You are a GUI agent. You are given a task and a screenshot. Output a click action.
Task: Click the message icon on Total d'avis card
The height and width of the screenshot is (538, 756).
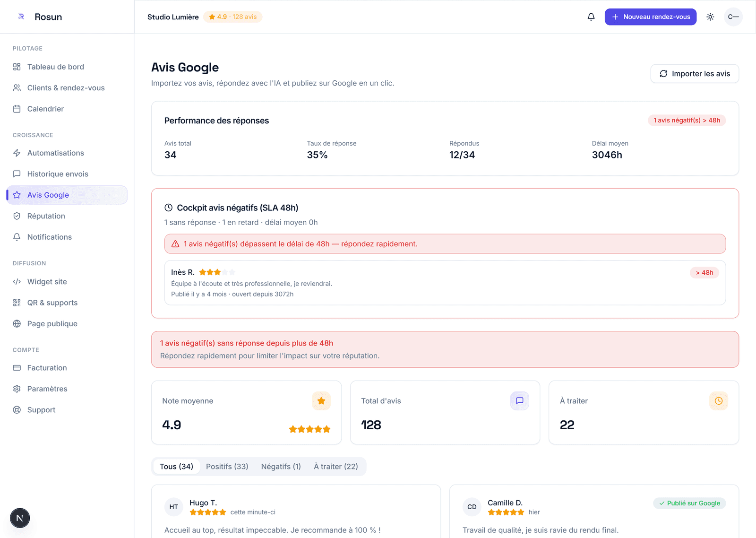(520, 401)
